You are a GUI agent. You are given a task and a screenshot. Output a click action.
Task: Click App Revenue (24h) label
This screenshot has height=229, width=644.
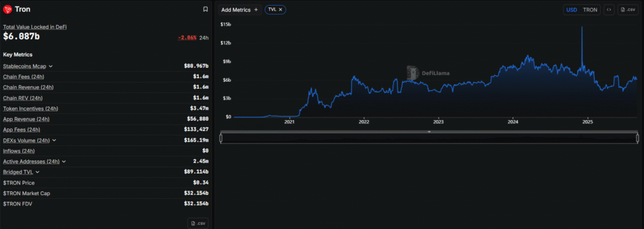coord(26,120)
